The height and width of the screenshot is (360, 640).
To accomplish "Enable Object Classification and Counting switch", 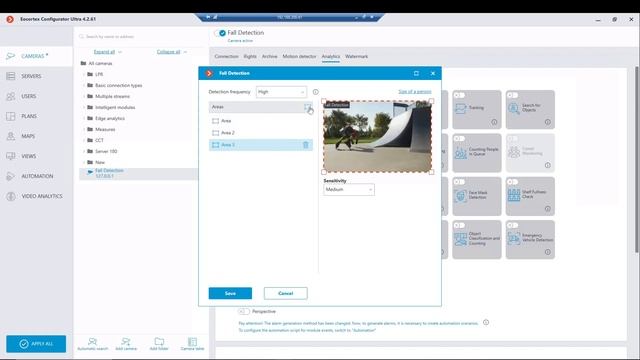I will (459, 225).
